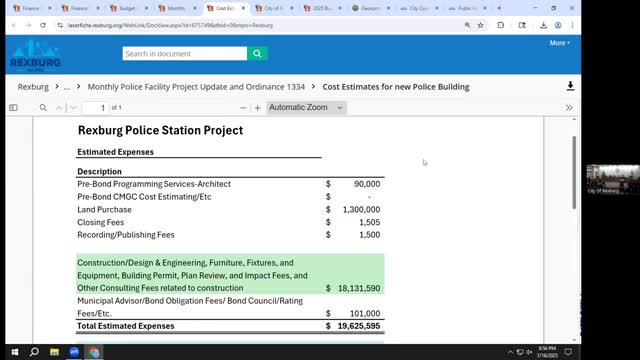Viewport: 640px width, 360px height.
Task: Click the Closing Fees row label
Action: pos(100,222)
